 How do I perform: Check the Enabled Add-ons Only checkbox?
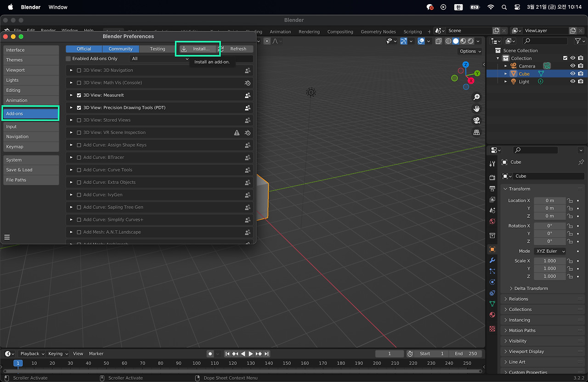[x=68, y=59]
